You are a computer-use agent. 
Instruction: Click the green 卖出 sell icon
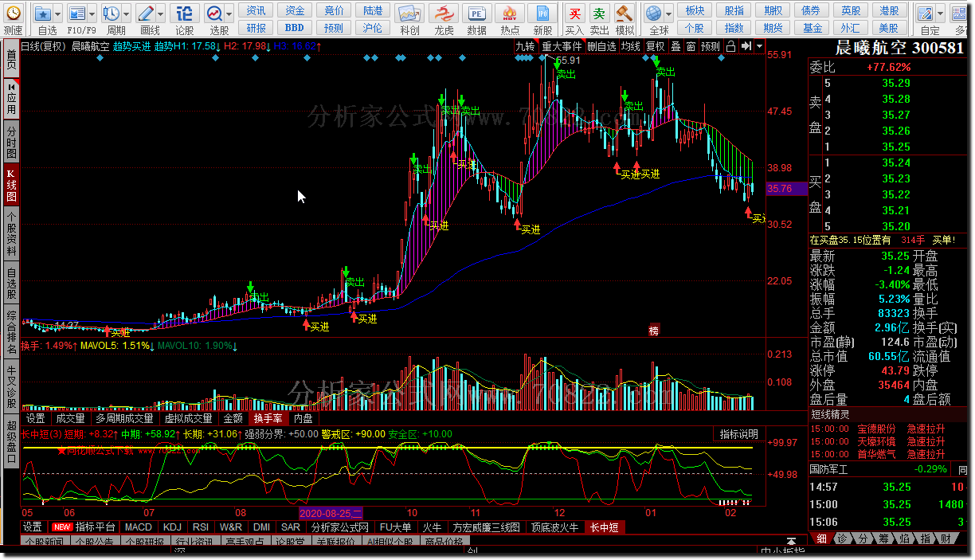(x=599, y=14)
